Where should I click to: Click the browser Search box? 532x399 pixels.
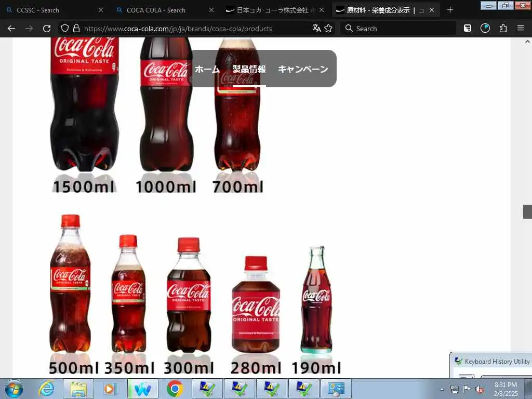click(x=398, y=29)
